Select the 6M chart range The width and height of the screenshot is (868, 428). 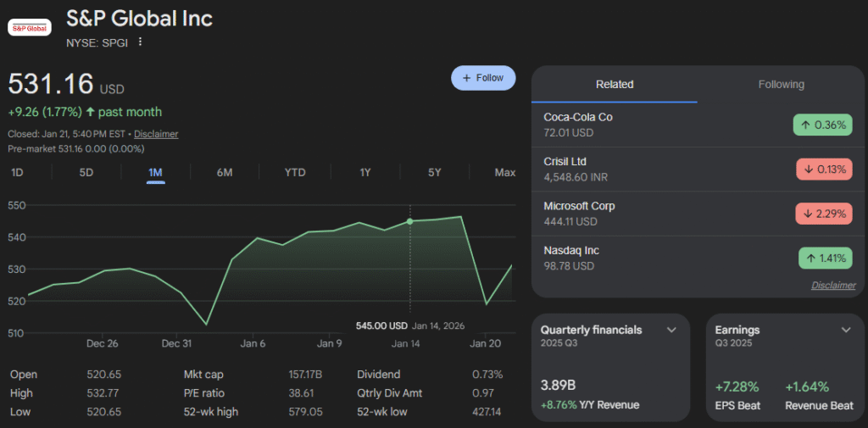tap(225, 173)
